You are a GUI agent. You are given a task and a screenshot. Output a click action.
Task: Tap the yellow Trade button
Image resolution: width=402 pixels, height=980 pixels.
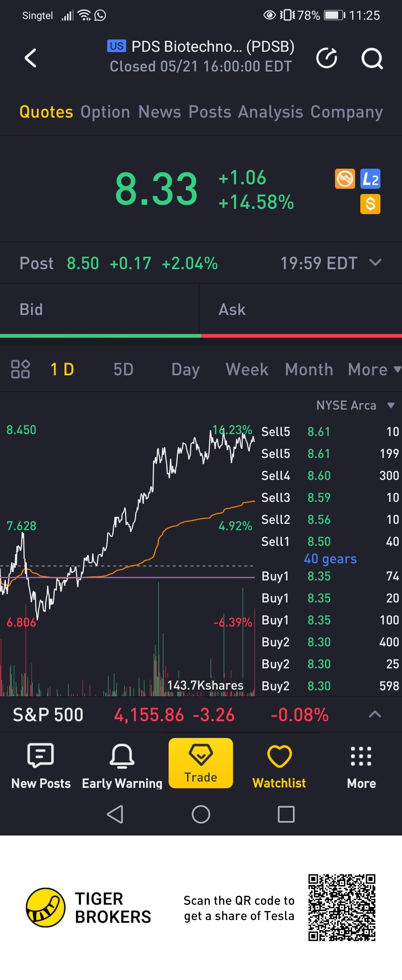201,763
